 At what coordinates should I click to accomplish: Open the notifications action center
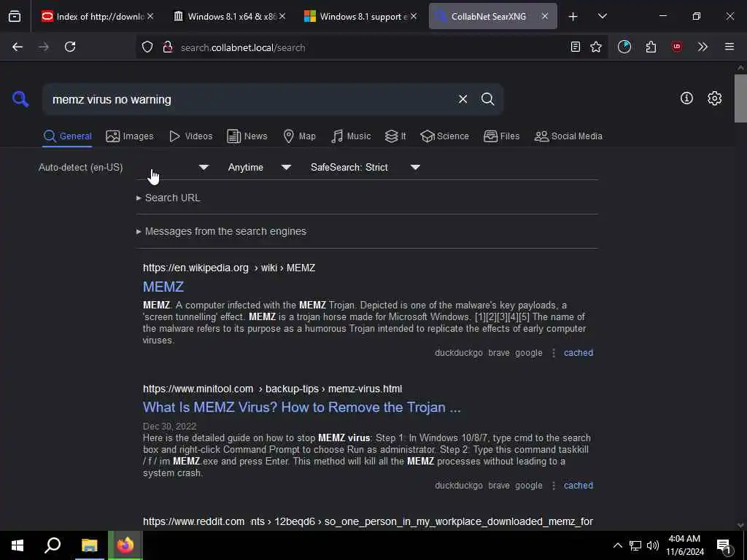coord(724,547)
